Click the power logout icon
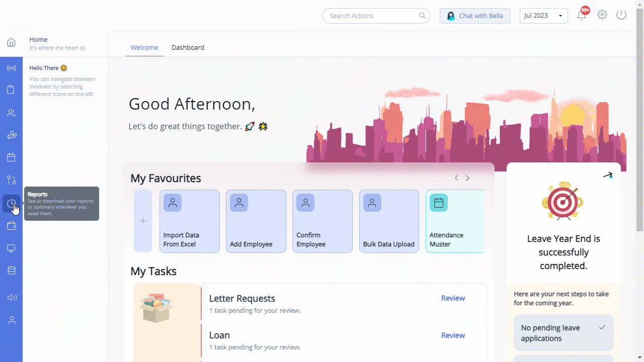This screenshot has width=644, height=362. pyautogui.click(x=621, y=15)
